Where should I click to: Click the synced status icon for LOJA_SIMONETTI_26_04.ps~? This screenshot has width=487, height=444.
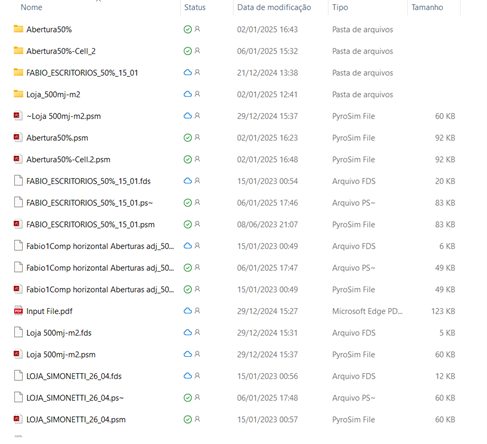click(188, 398)
